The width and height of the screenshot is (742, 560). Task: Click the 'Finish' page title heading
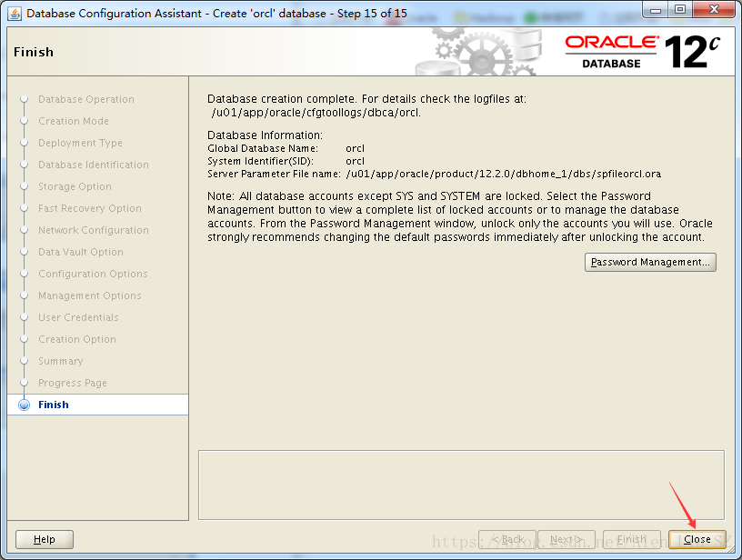[34, 52]
